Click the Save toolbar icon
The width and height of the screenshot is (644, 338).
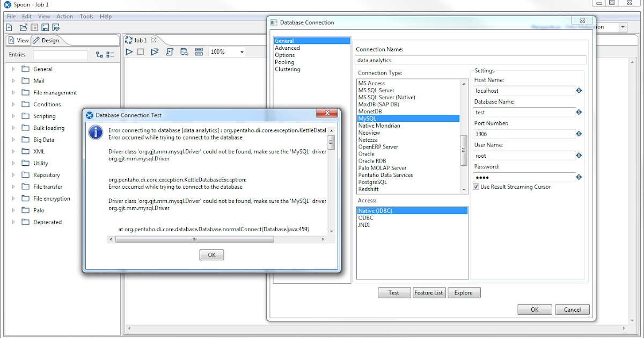[x=45, y=27]
